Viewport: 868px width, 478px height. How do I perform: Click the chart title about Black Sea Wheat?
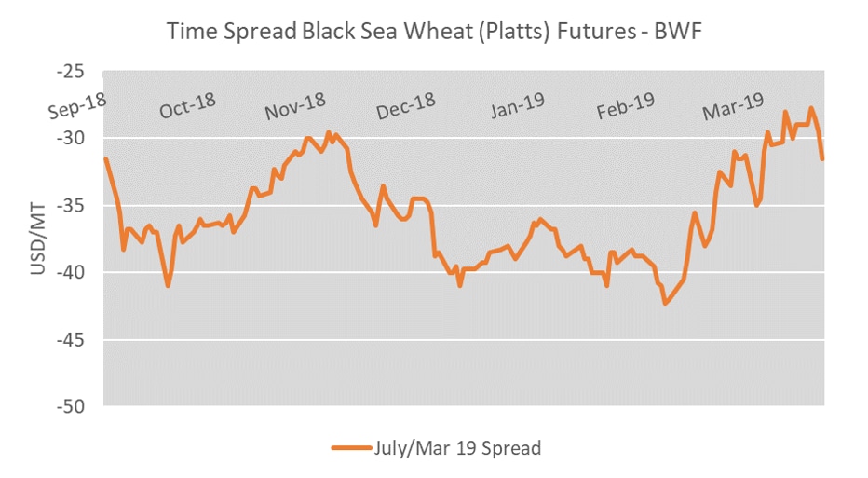(436, 31)
